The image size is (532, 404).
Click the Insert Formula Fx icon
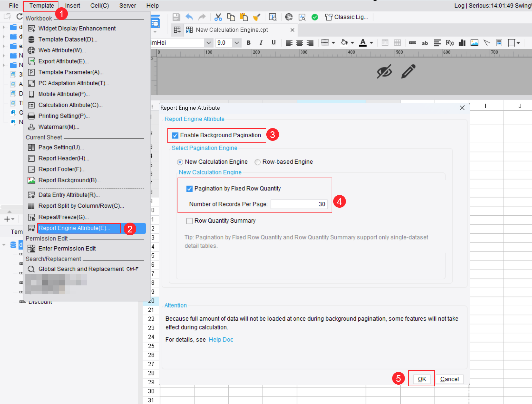point(450,43)
